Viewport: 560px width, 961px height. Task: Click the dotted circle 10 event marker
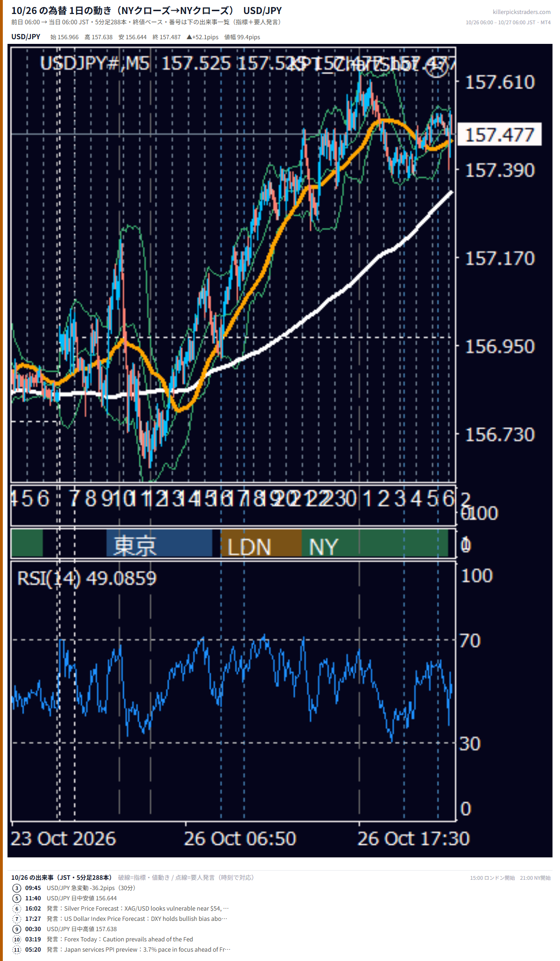[17, 939]
